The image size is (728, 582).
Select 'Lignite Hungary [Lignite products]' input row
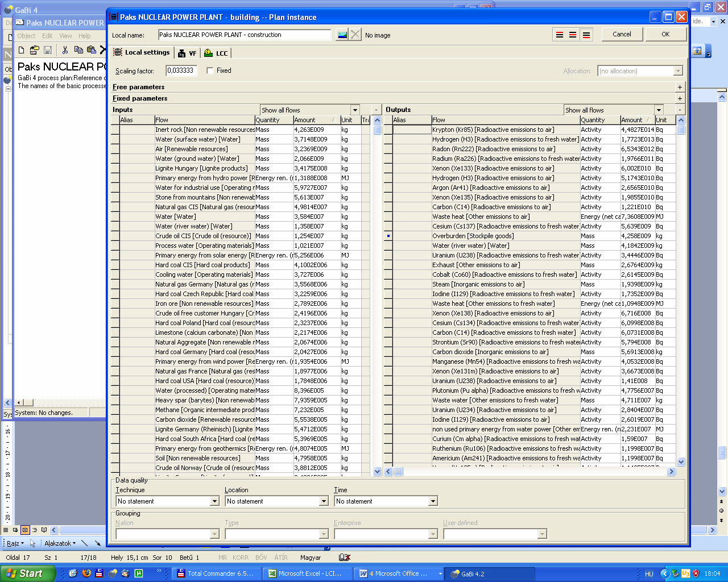241,168
